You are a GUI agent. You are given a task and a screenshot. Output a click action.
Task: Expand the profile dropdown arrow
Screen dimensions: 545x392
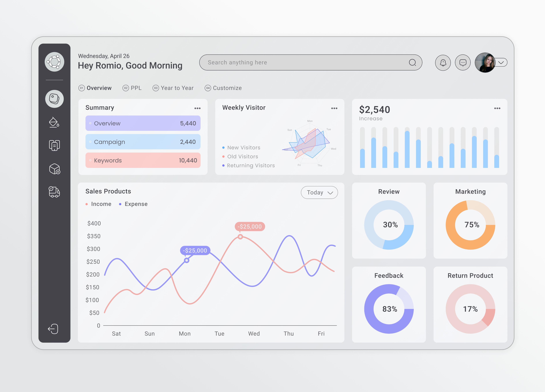501,62
